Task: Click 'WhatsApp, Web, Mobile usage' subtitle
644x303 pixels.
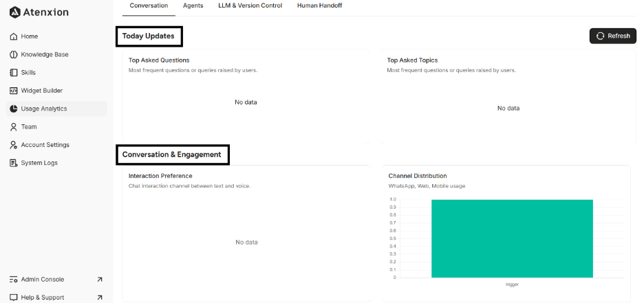Action: tap(427, 186)
